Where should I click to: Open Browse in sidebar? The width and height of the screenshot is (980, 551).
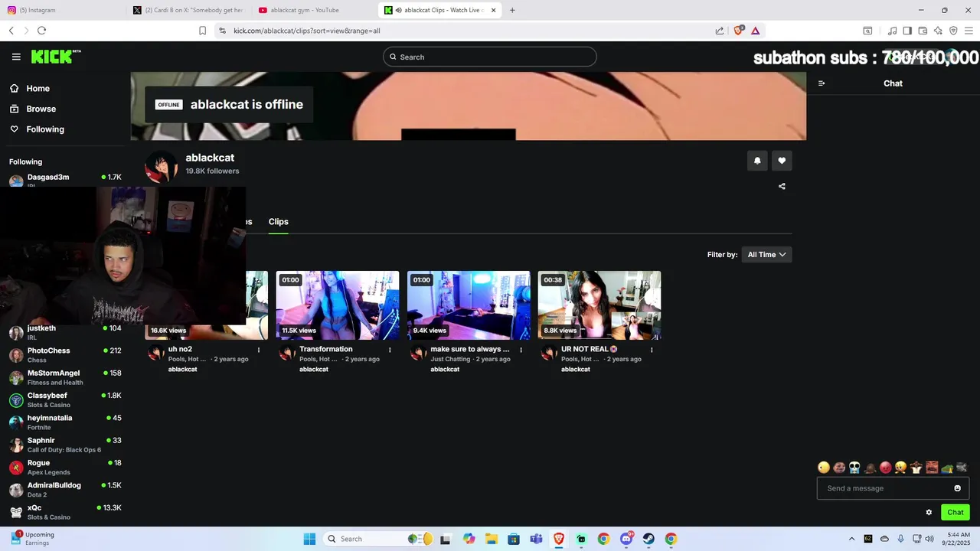pyautogui.click(x=41, y=109)
